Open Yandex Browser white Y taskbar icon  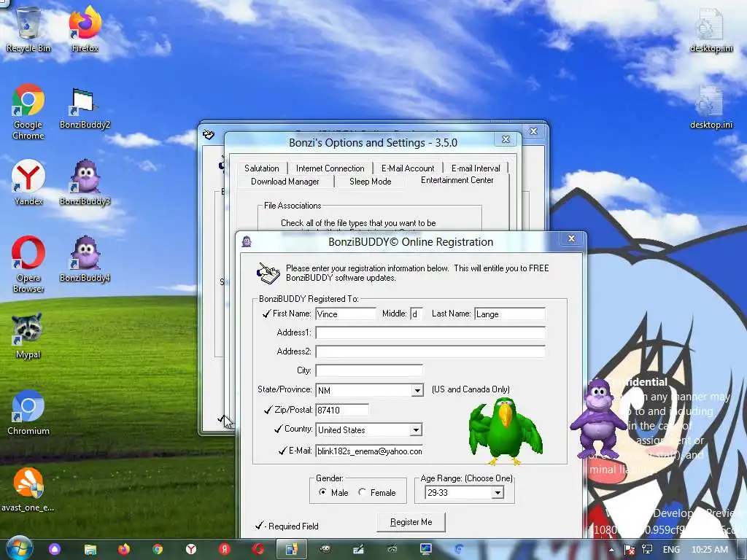tap(191, 549)
